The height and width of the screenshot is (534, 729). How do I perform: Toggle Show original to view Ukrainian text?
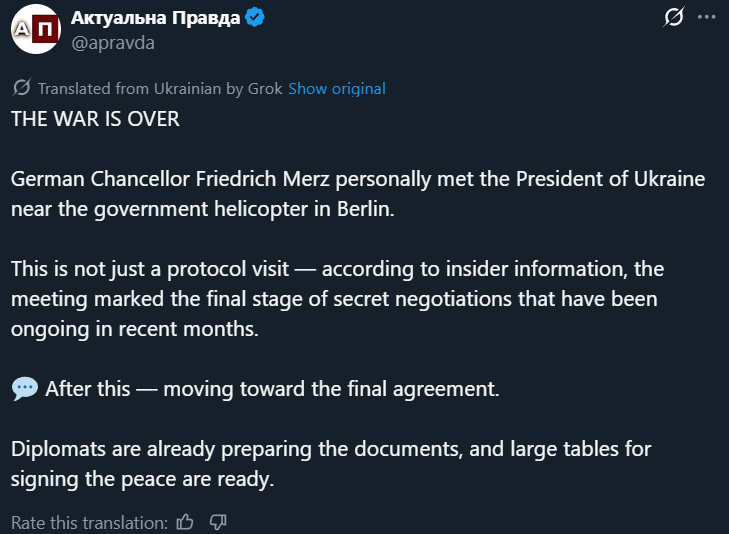pos(337,88)
